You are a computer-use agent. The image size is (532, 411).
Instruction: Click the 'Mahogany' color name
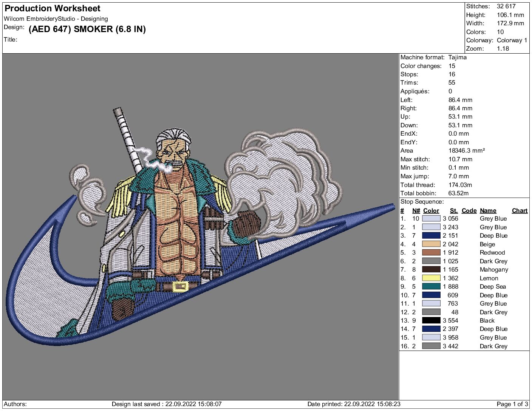point(494,269)
